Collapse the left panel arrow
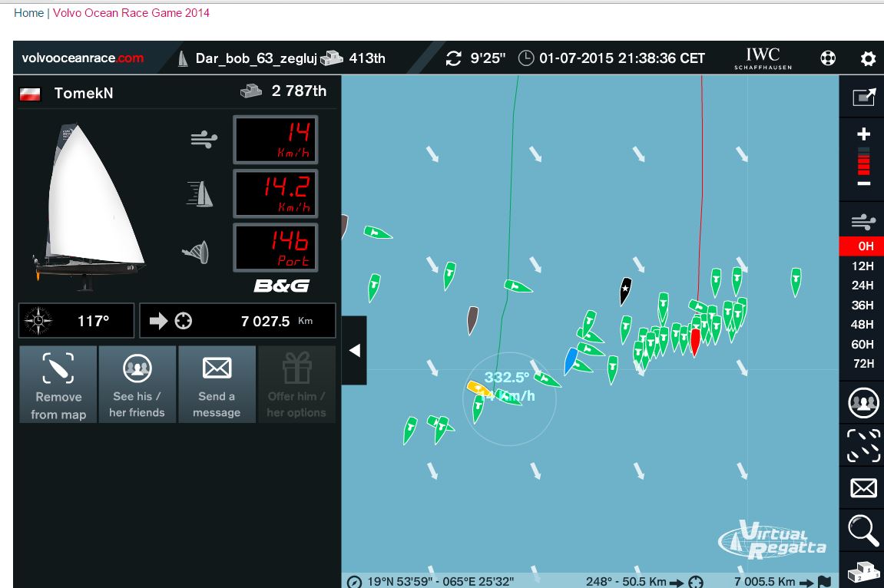 [355, 350]
